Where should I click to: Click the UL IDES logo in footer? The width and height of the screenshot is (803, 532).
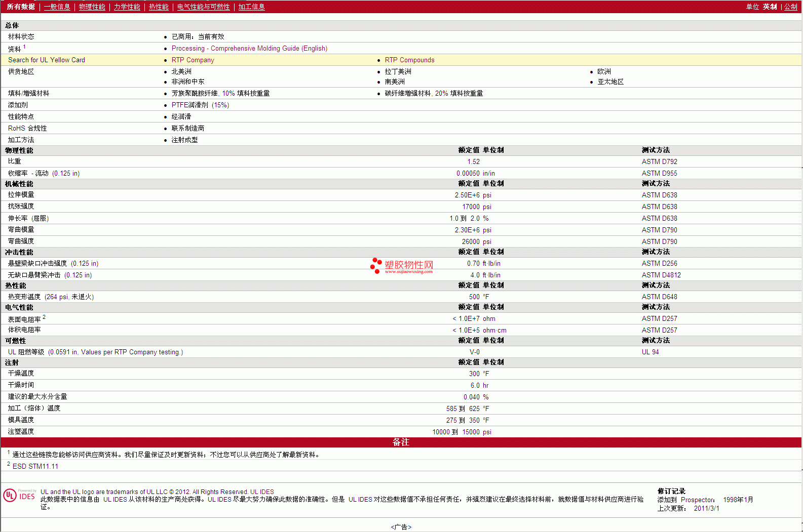(20, 495)
